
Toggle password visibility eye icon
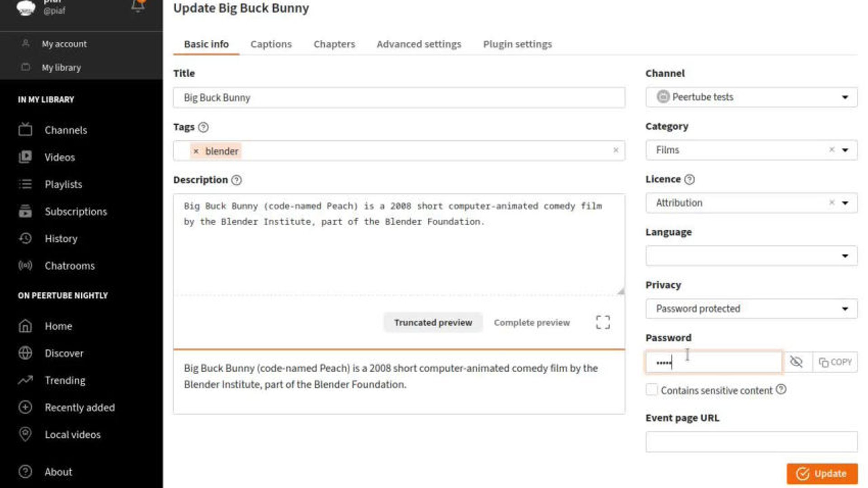click(x=796, y=362)
